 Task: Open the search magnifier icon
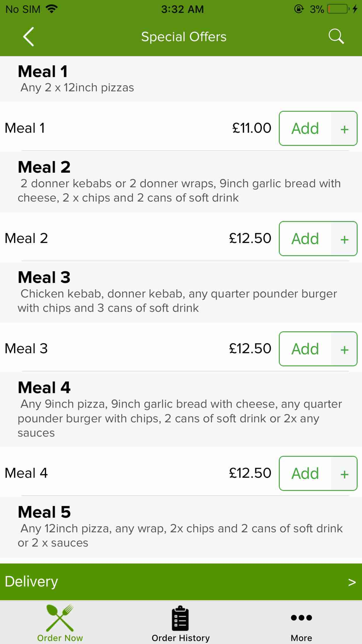coord(336,37)
